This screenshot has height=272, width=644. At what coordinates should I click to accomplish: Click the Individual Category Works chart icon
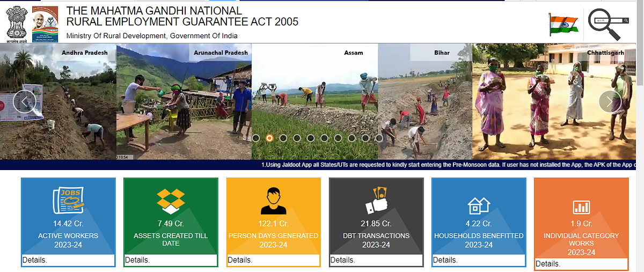pos(581,207)
